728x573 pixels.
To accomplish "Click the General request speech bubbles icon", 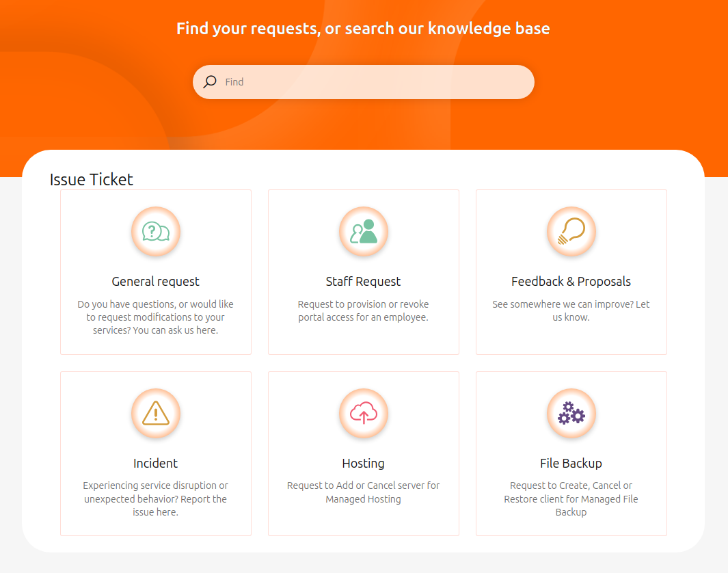I will click(x=156, y=232).
